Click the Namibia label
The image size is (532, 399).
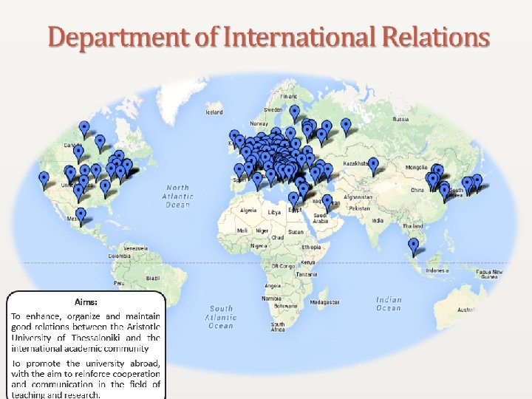pyautogui.click(x=271, y=299)
